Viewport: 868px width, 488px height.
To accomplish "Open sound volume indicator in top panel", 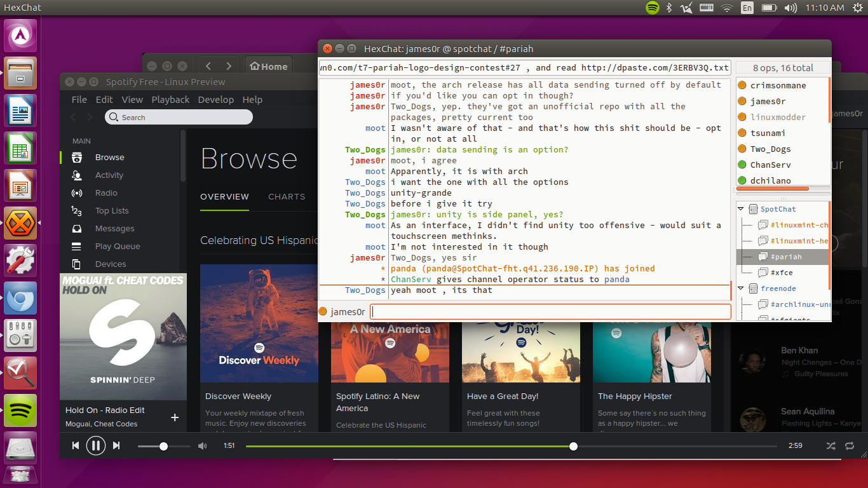I will 790,8.
